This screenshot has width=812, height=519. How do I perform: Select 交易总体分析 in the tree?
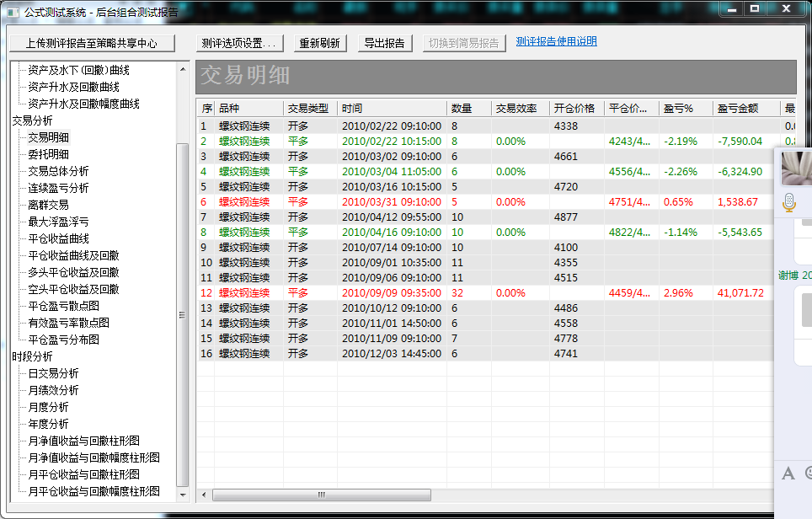click(58, 171)
